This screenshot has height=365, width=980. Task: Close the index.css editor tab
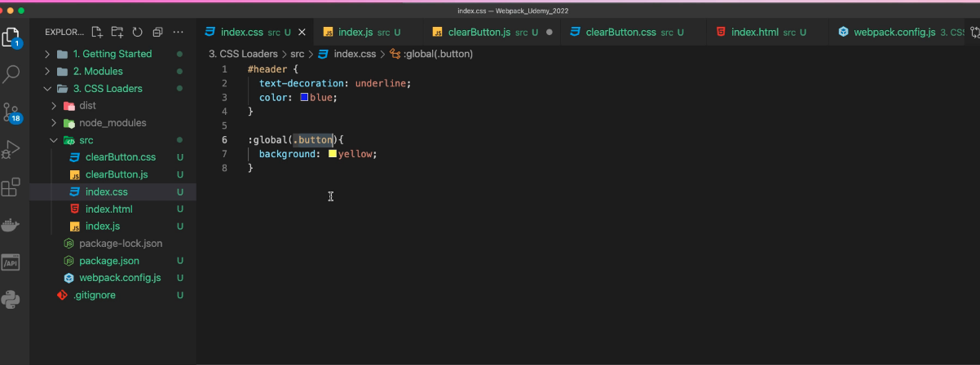pyautogui.click(x=302, y=33)
